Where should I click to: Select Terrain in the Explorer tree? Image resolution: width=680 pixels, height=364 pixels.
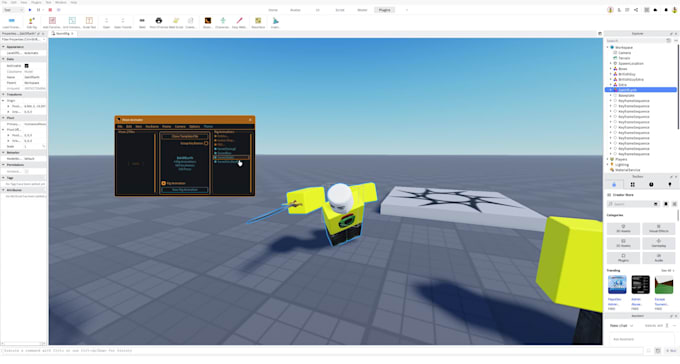click(624, 58)
